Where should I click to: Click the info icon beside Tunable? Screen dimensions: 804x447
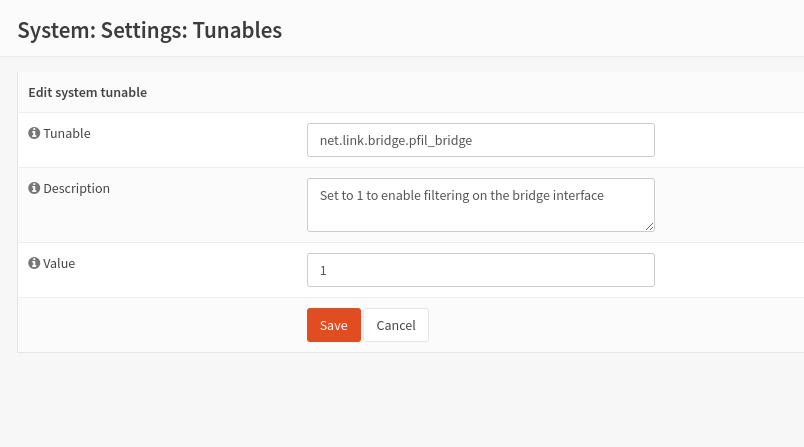point(34,133)
